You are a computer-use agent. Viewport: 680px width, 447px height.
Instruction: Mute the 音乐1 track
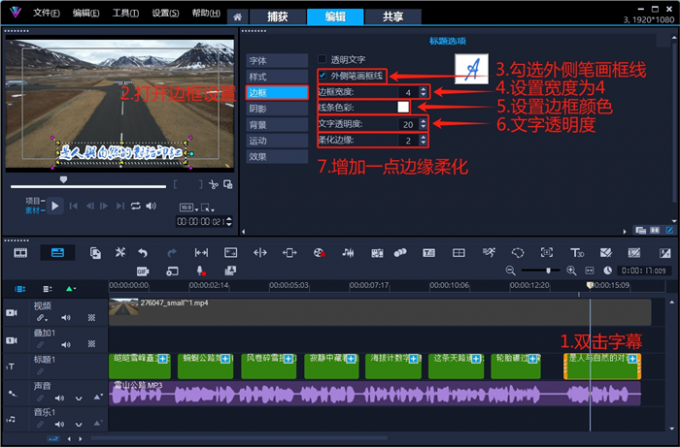pyautogui.click(x=59, y=424)
